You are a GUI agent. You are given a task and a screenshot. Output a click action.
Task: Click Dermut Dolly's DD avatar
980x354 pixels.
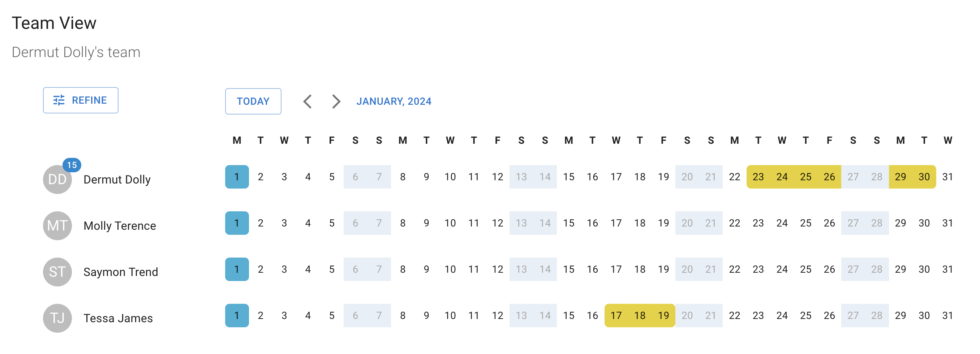coord(57,180)
